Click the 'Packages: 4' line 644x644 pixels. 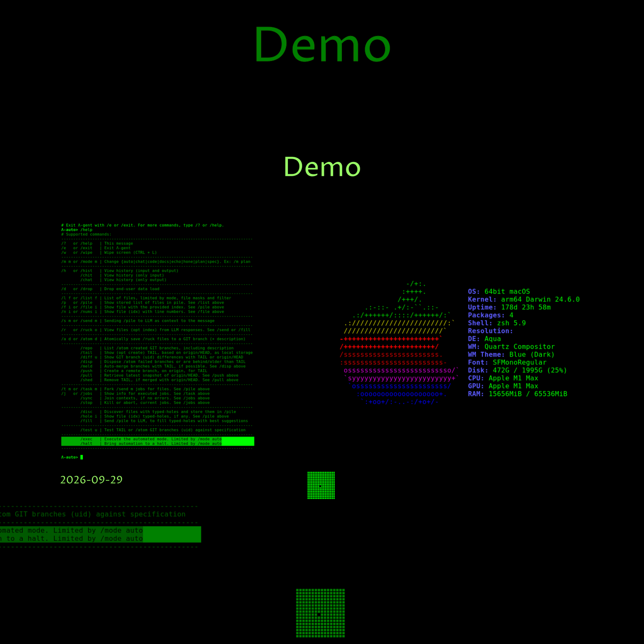point(491,315)
